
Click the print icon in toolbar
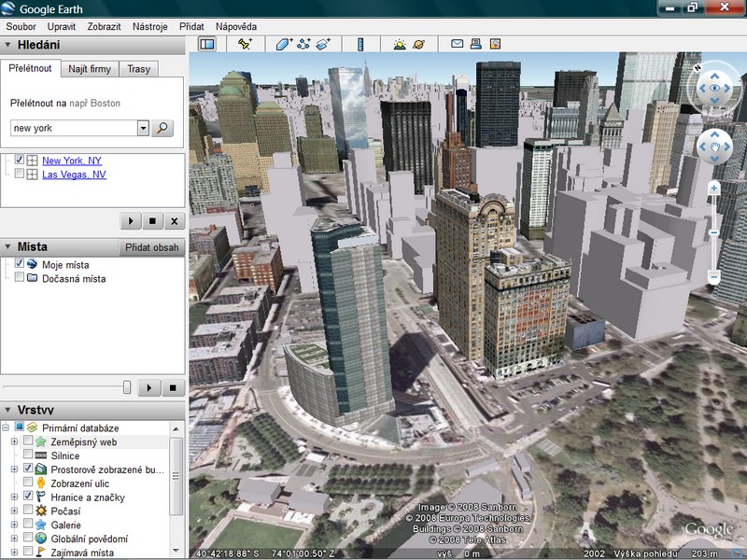(x=476, y=44)
